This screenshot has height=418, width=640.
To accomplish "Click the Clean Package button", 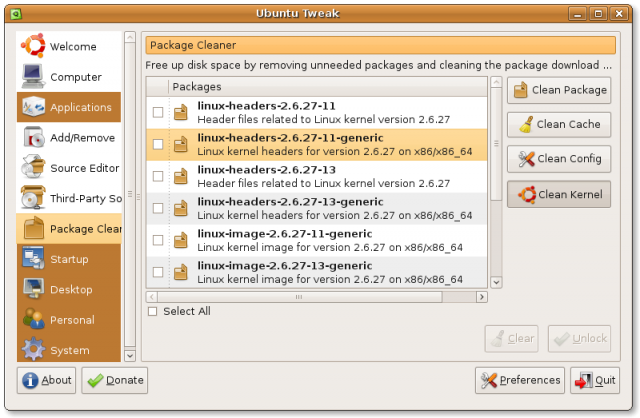I will 559,90.
